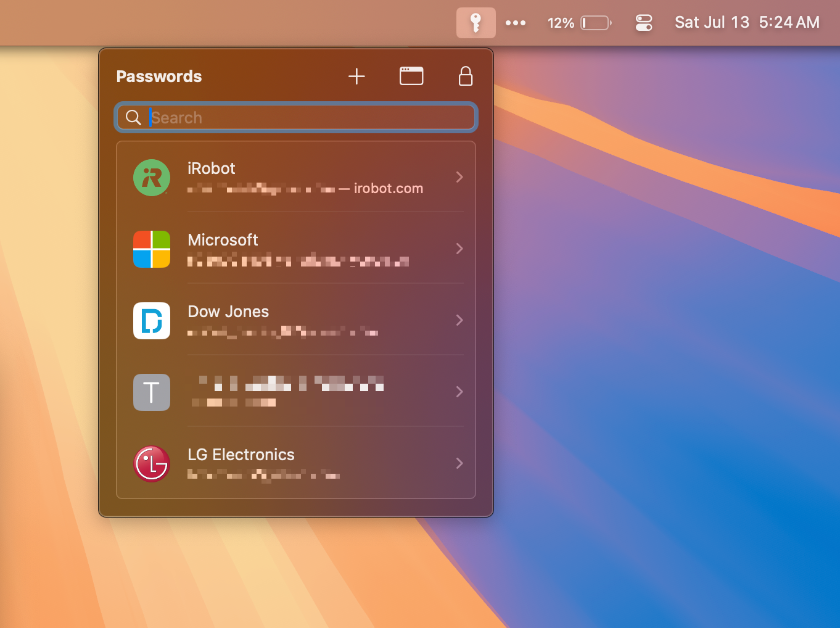Open Control Center from the menu bar
The height and width of the screenshot is (628, 840).
pos(644,23)
